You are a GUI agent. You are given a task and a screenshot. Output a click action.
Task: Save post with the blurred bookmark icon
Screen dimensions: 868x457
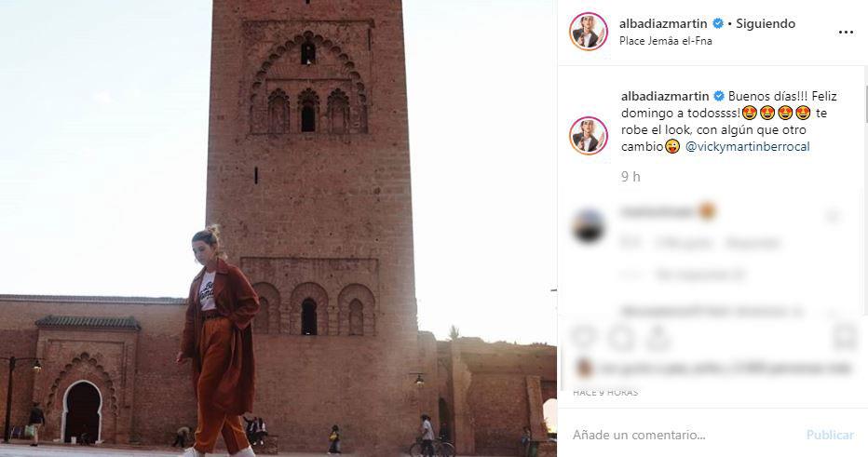pyautogui.click(x=845, y=337)
